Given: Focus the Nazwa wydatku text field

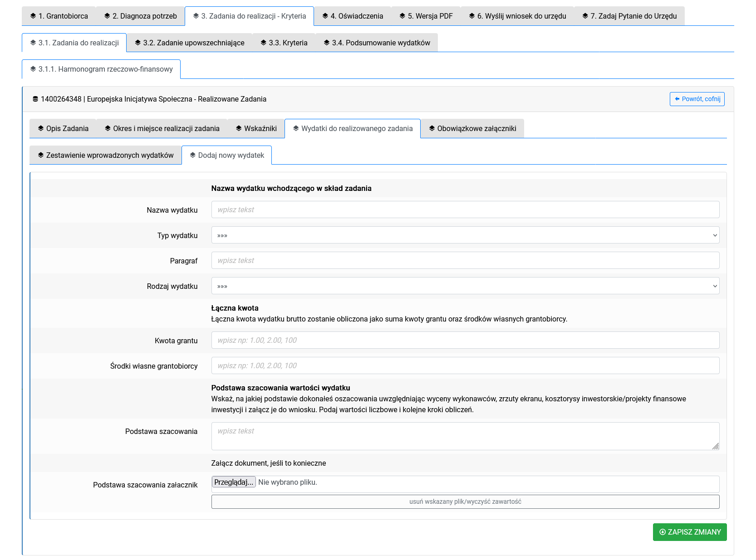Looking at the screenshot, I should [465, 209].
